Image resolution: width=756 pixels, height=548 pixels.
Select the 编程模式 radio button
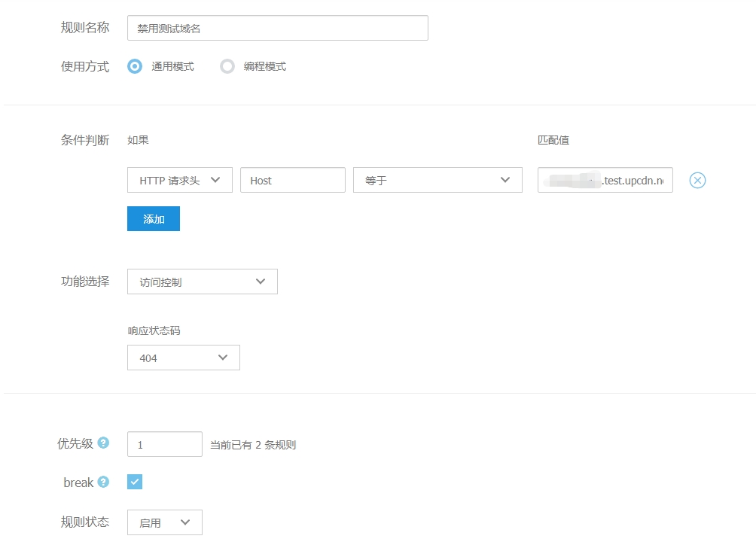(227, 66)
